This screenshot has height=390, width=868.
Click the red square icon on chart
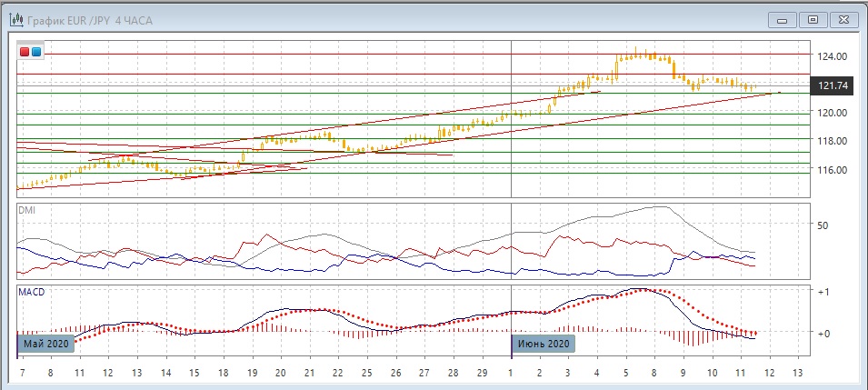25,52
